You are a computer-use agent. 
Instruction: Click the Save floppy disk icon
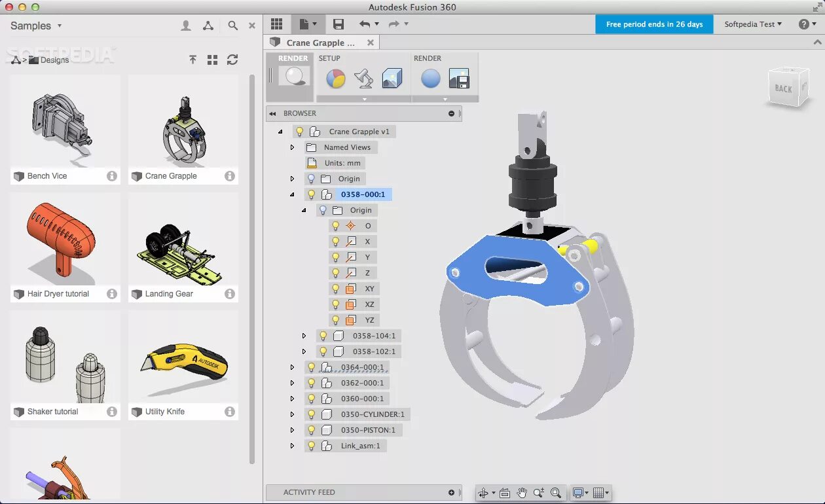pos(339,24)
